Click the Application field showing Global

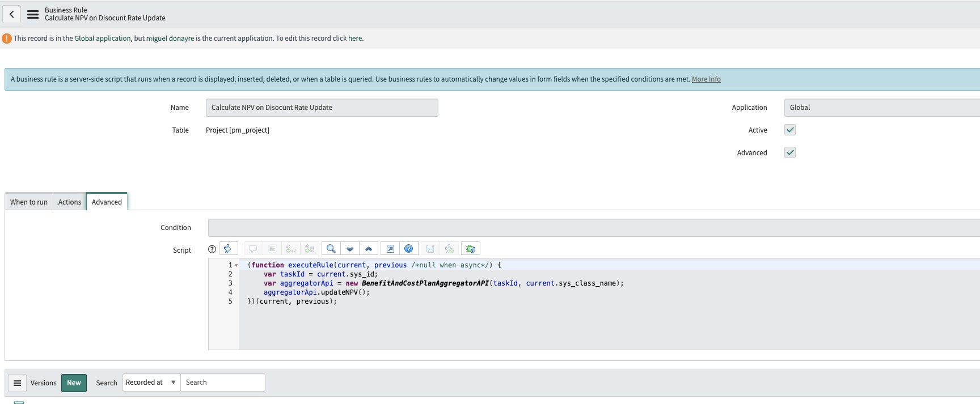click(x=882, y=108)
